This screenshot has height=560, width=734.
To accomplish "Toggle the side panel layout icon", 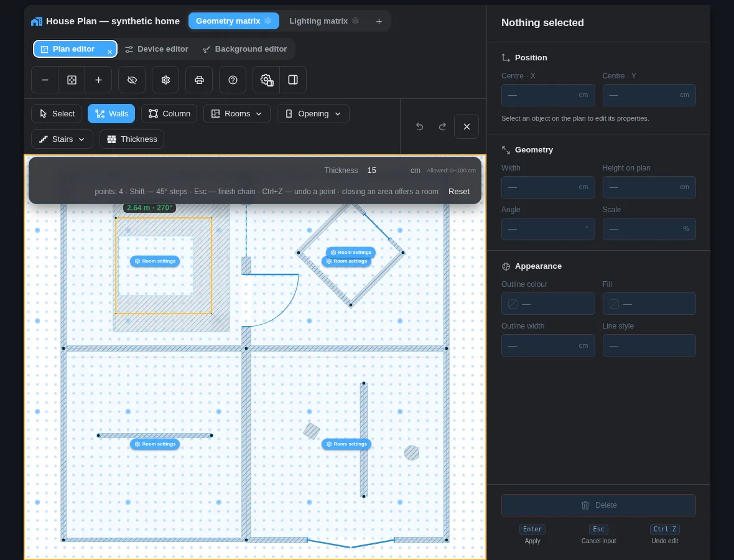I will tap(293, 80).
